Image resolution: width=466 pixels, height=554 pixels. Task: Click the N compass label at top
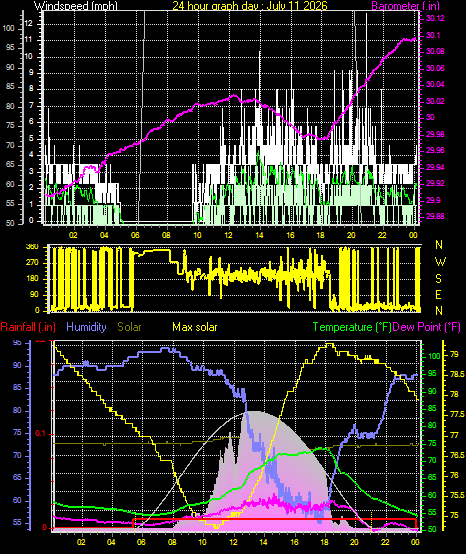coord(439,244)
